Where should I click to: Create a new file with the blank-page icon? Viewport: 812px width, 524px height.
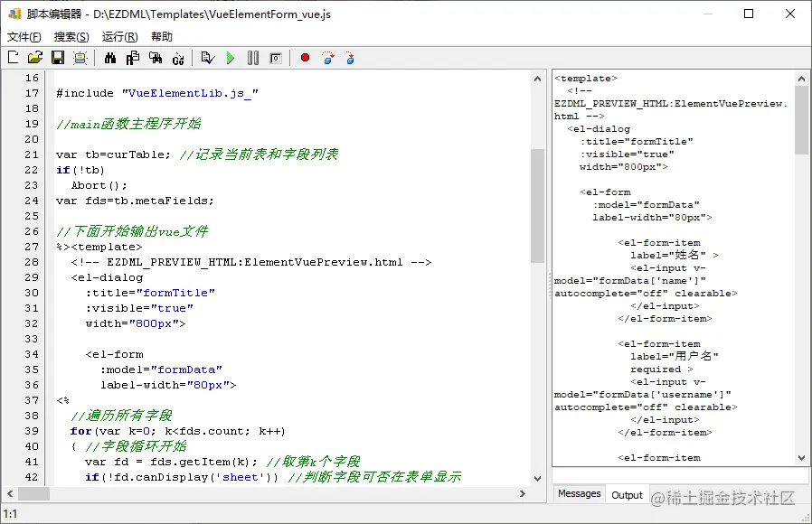14,58
